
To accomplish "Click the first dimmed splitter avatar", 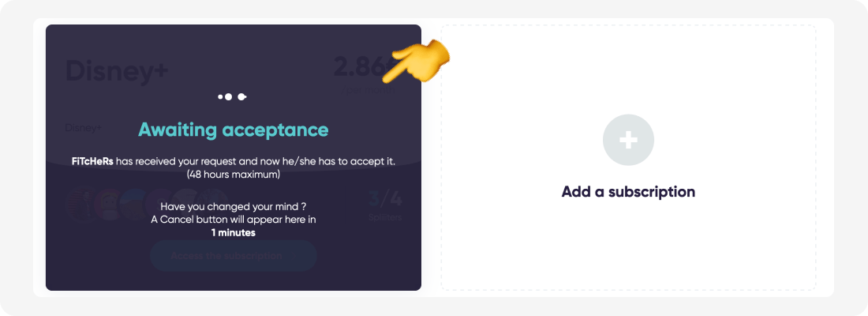I will tap(80, 205).
